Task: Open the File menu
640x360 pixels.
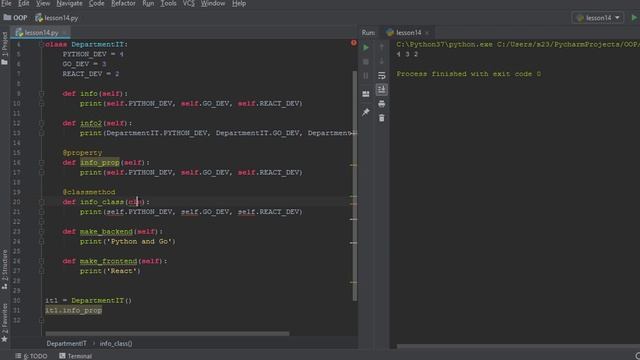Action: click(x=6, y=3)
